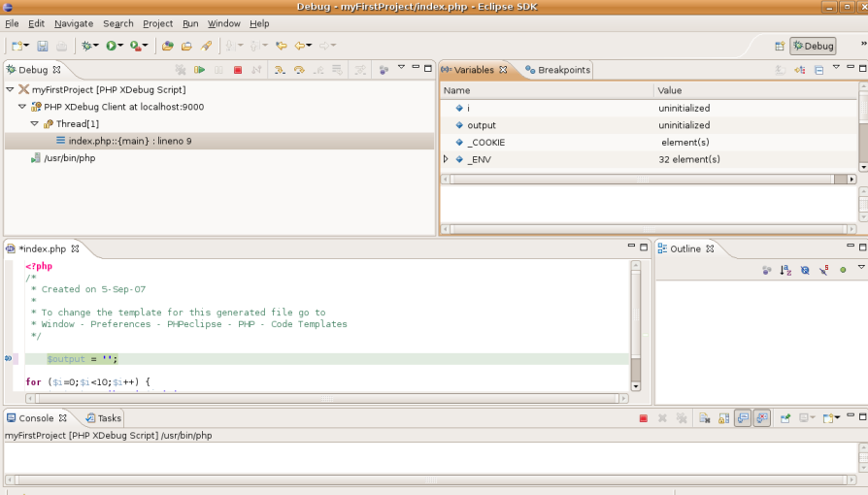The width and height of the screenshot is (868, 495).
Task: Collapse all variables in the Variables view
Action: [x=818, y=70]
